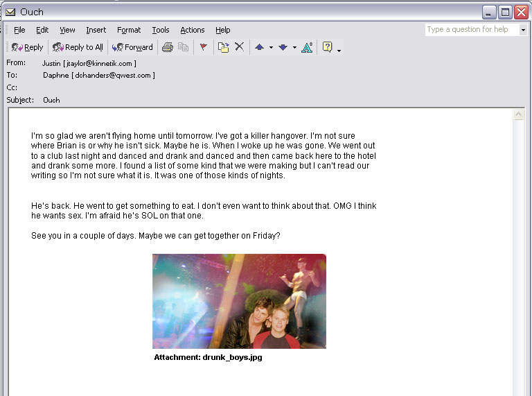Click sender 'Justin [jtaylor@kinnetik.com]'
This screenshot has height=396, width=532.
pyautogui.click(x=89, y=64)
